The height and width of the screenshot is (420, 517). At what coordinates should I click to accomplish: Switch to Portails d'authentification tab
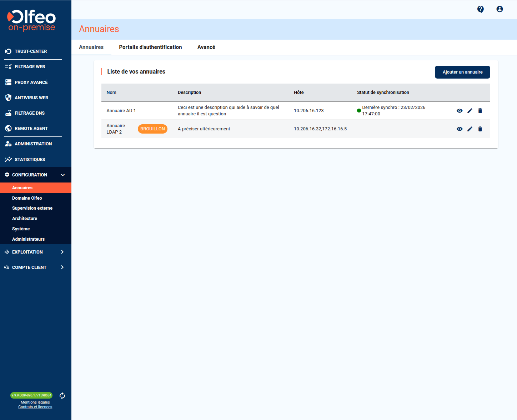coord(150,47)
